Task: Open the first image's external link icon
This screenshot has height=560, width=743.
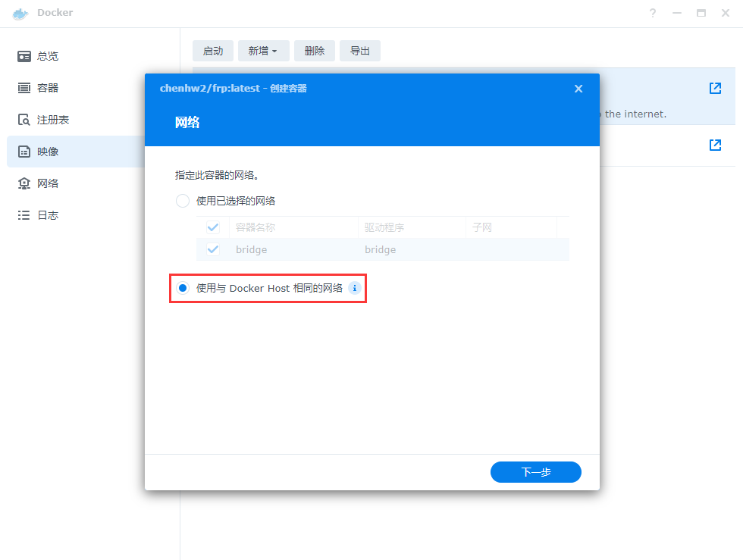Action: tap(715, 89)
